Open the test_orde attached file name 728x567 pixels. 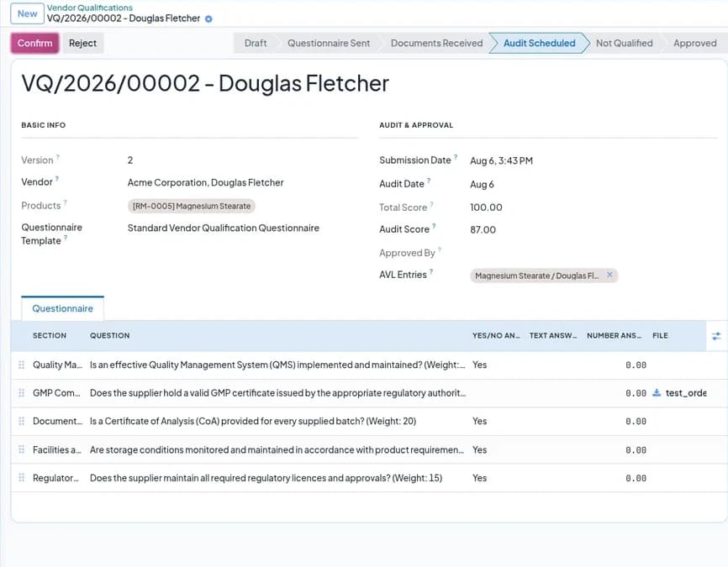point(686,393)
